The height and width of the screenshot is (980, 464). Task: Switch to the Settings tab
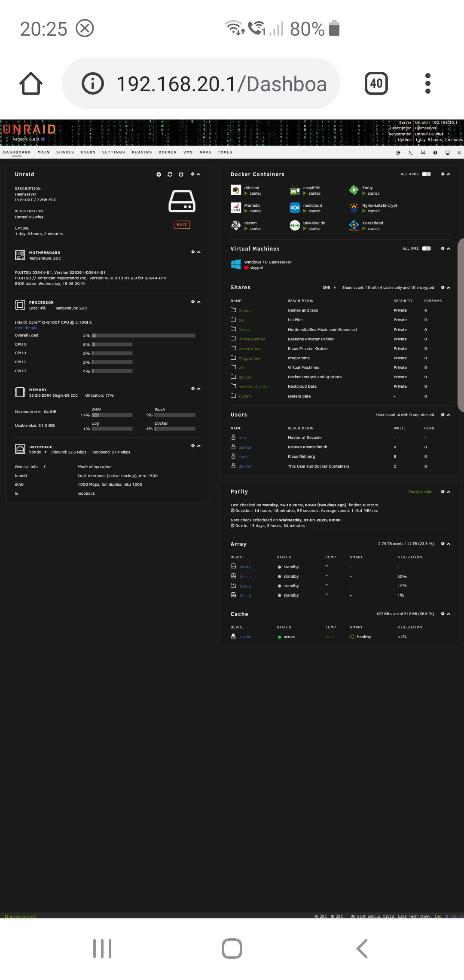[113, 152]
